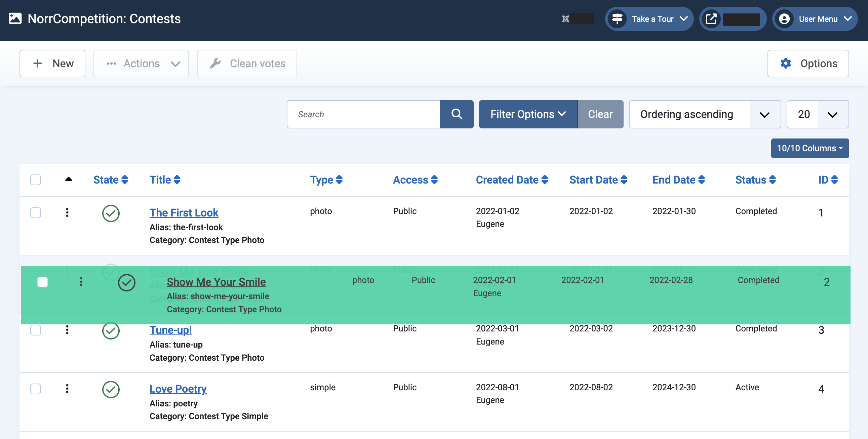Open the Ordering ascending dropdown
Screen dimensions: 868x439
704,114
